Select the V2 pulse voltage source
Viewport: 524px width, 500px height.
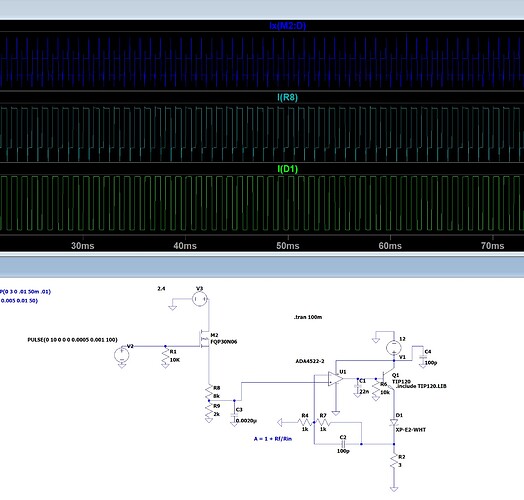[122, 355]
